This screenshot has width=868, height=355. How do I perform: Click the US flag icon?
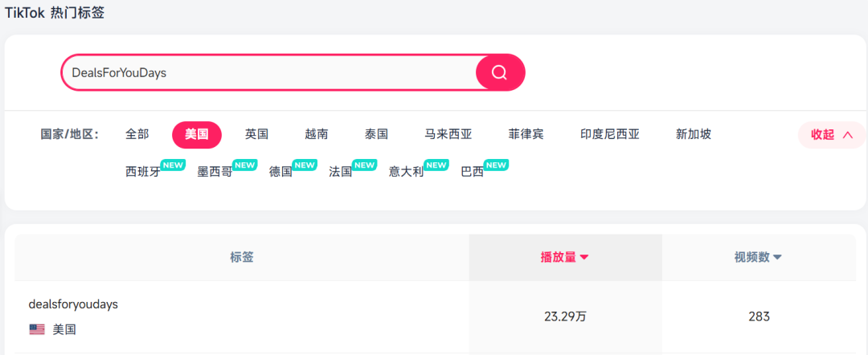37,329
